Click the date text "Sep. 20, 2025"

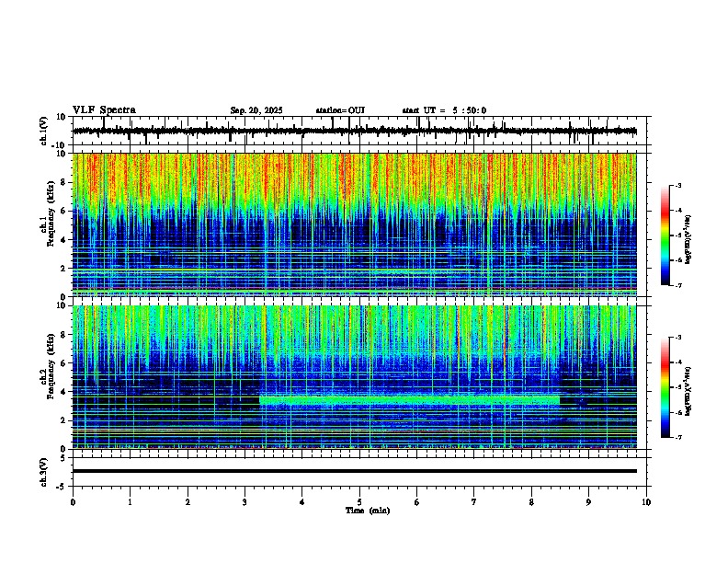[x=256, y=110]
